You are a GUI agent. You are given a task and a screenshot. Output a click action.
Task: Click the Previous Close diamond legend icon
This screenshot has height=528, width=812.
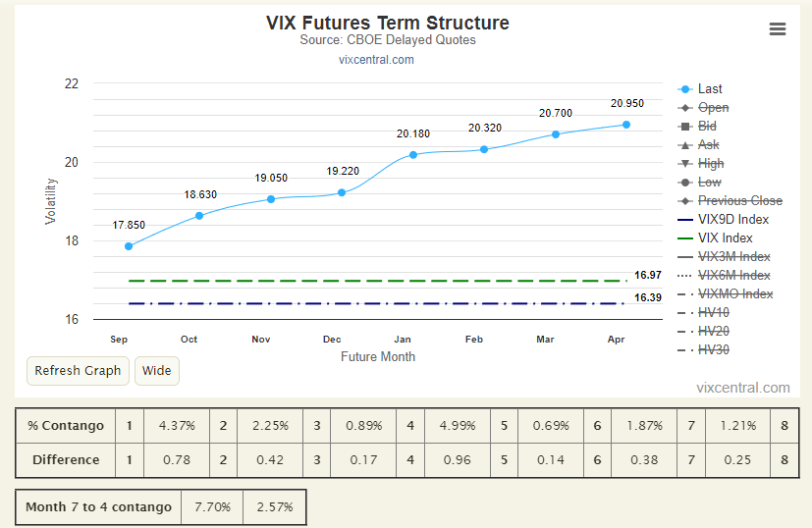(685, 201)
